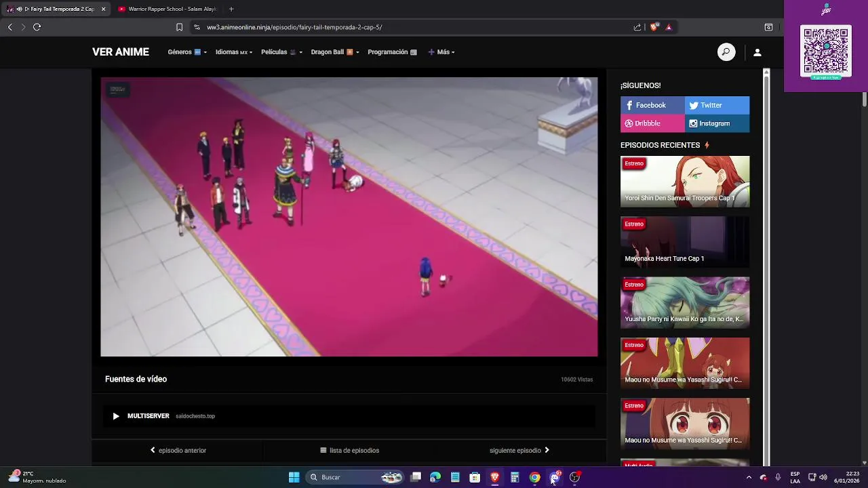This screenshot has width=868, height=488.
Task: Click the microphone tray icon
Action: 778,477
